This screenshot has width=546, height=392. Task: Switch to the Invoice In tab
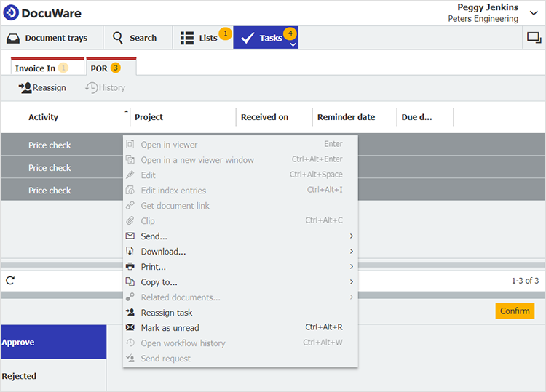coord(36,68)
